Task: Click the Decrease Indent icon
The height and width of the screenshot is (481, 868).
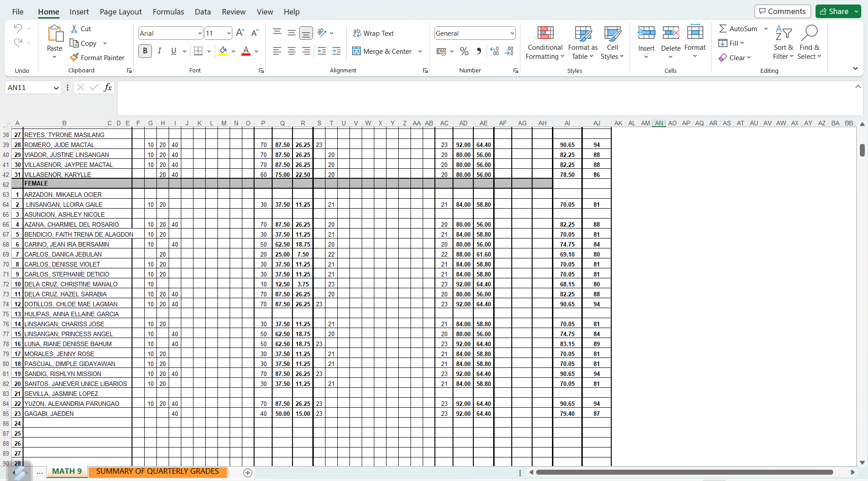Action: pos(322,51)
